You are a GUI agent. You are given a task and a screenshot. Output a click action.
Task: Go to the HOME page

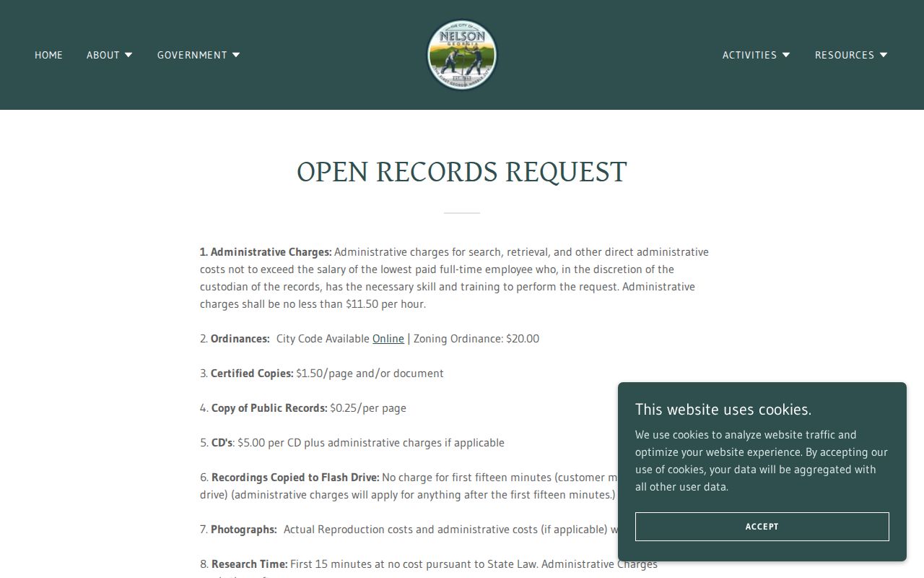(48, 55)
